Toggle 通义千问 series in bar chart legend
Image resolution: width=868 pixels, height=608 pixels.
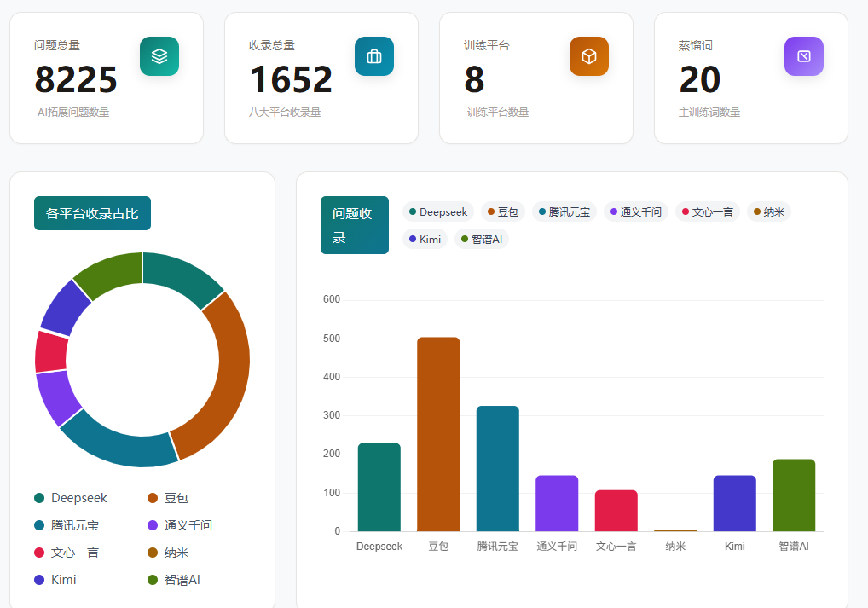point(635,211)
